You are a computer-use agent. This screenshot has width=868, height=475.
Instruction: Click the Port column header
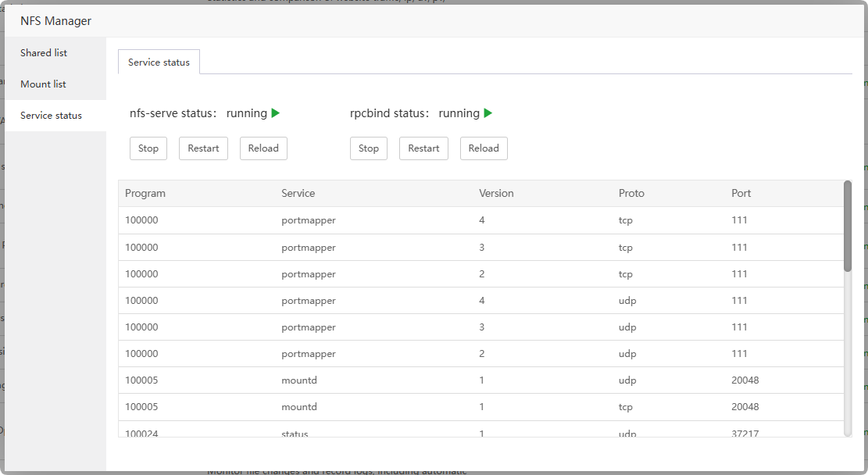tap(741, 194)
